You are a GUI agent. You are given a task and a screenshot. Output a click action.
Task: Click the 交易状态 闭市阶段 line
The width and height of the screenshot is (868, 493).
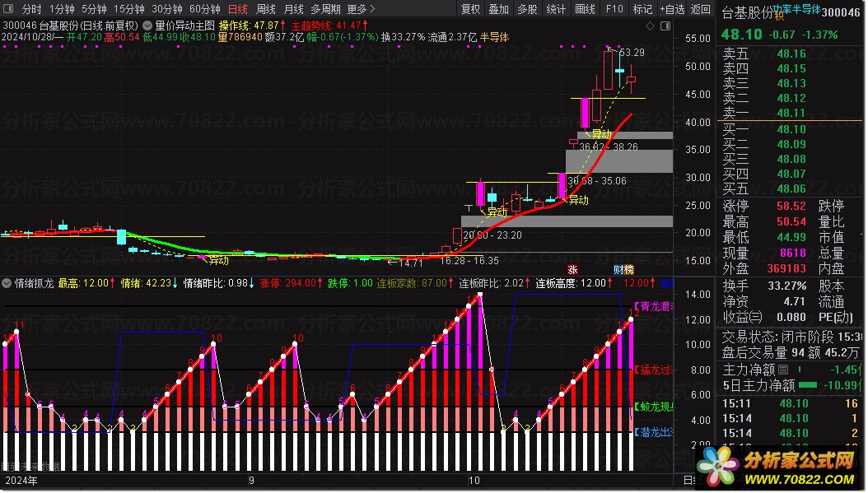[x=791, y=337]
